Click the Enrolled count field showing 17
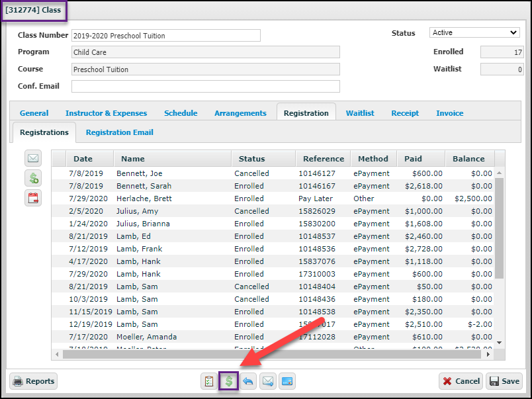 [502, 52]
